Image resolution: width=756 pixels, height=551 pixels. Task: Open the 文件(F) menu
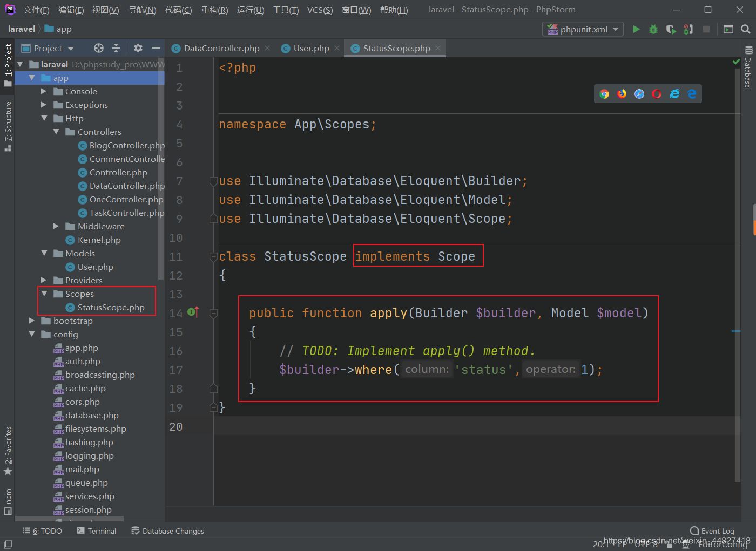tap(36, 10)
